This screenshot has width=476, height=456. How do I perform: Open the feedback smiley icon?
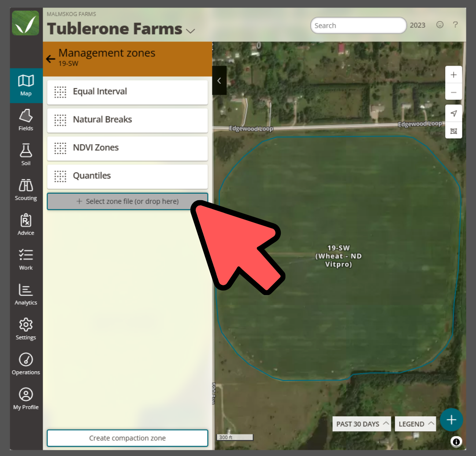click(x=440, y=25)
